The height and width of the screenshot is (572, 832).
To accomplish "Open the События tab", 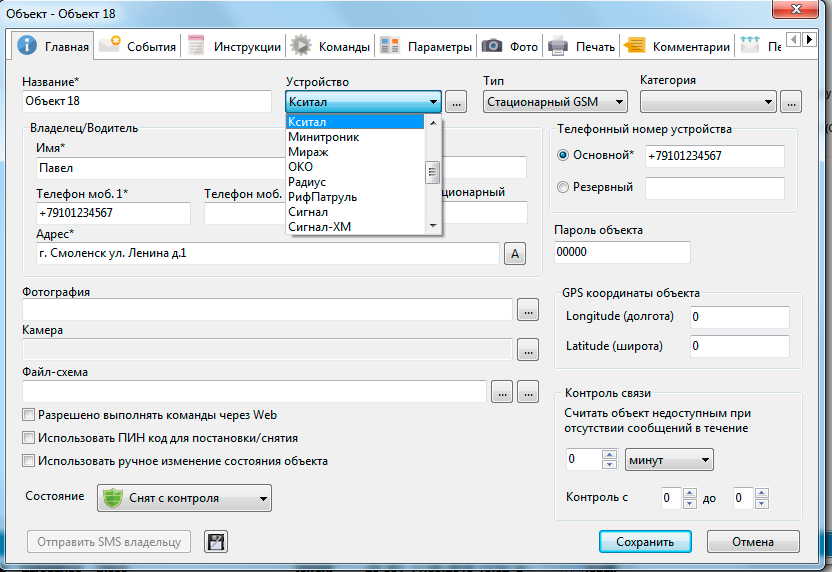I will pos(138,46).
